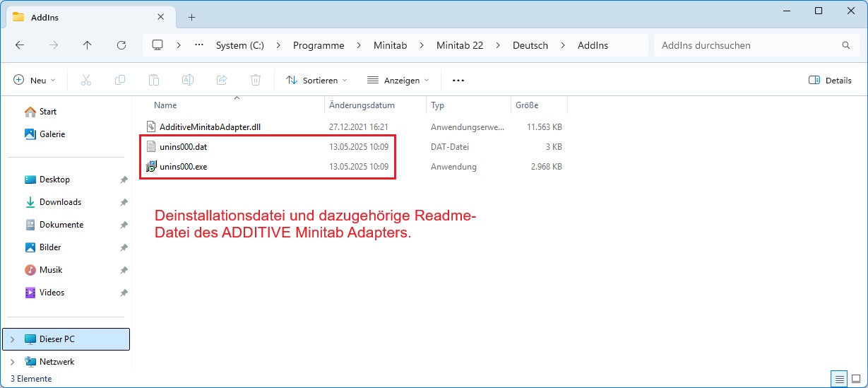Click the 11.563 KB size cell
This screenshot has width=868, height=388.
[544, 127]
